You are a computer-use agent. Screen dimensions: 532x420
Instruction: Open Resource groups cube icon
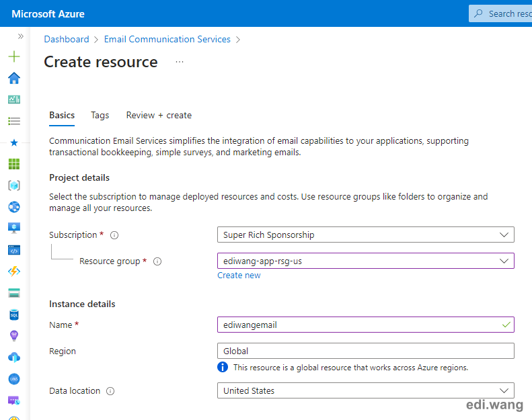[x=14, y=185]
